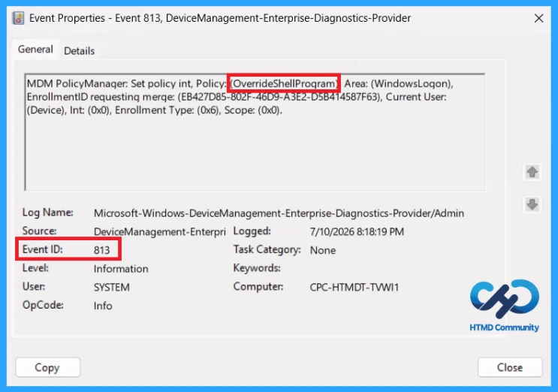
Task: Click the Copy button
Action: [x=47, y=367]
